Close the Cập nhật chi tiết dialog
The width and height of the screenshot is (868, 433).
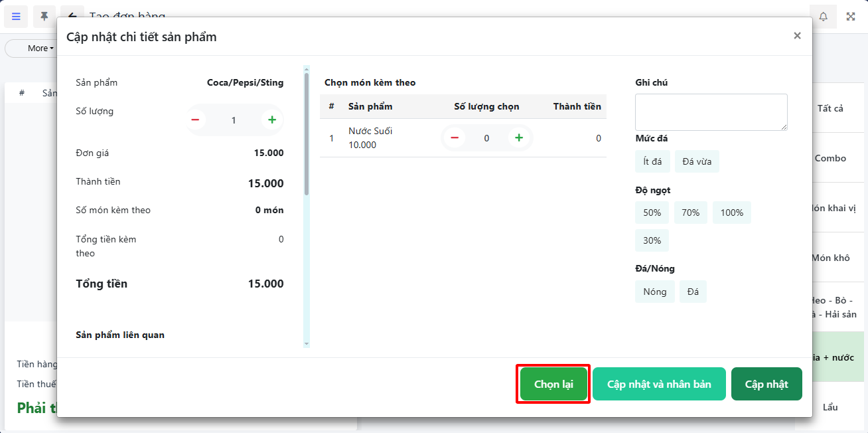click(797, 36)
